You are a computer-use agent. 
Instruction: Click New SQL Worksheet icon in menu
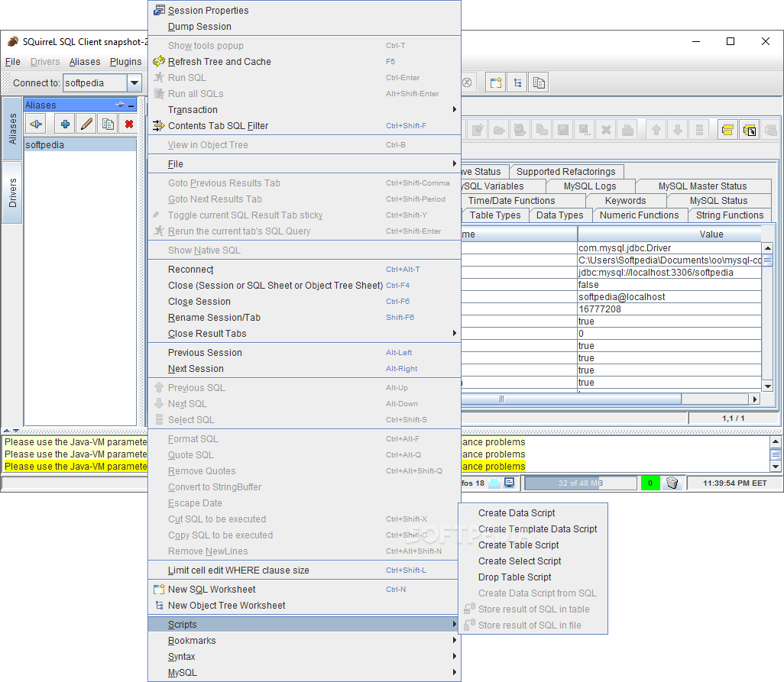click(159, 589)
